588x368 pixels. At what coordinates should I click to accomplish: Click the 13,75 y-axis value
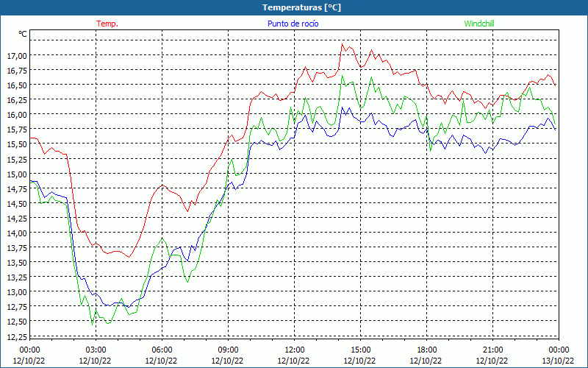coord(17,248)
